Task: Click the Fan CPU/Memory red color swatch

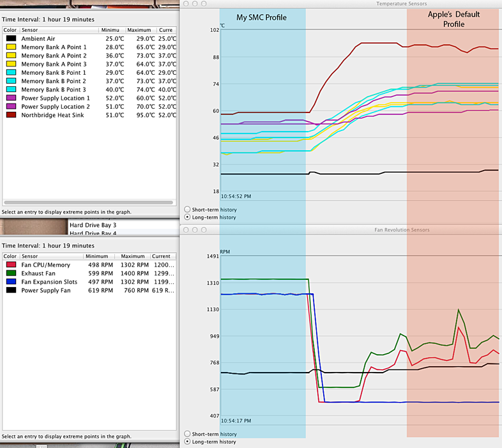Action: pos(11,265)
